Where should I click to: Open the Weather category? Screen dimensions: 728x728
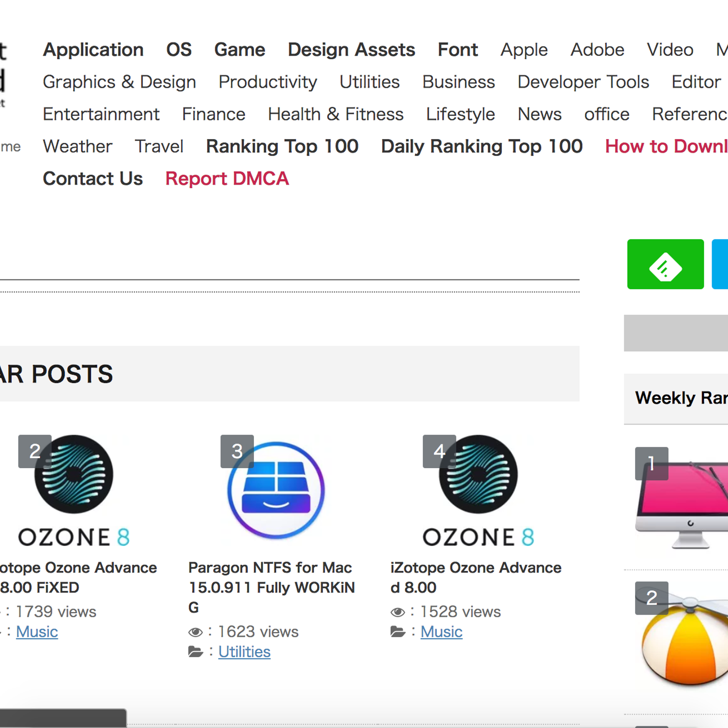pos(77,147)
